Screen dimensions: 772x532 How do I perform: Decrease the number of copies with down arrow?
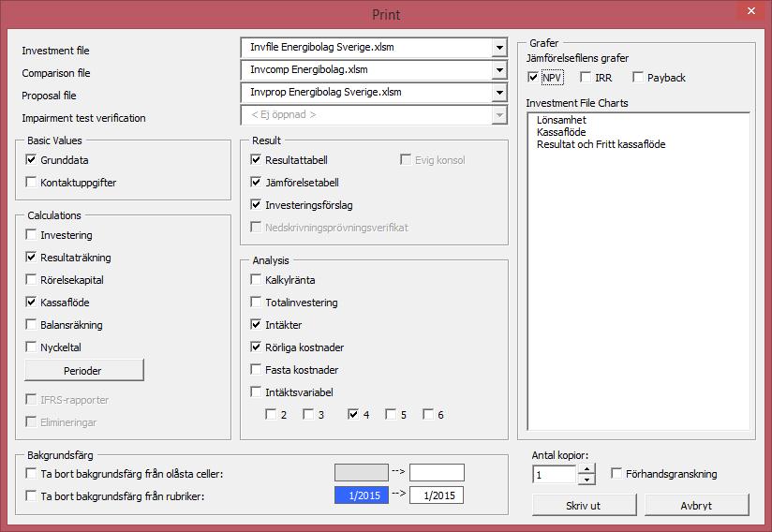click(x=586, y=480)
